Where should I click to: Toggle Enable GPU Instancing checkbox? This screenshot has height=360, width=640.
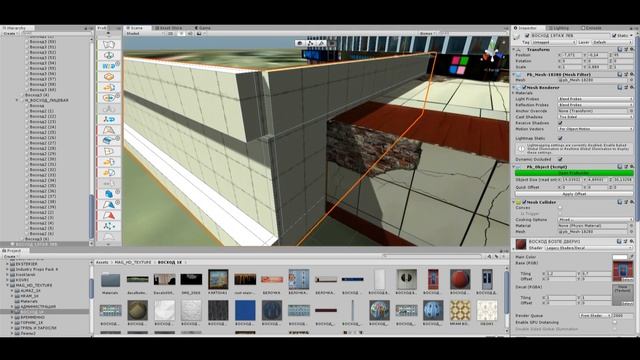tap(614, 322)
